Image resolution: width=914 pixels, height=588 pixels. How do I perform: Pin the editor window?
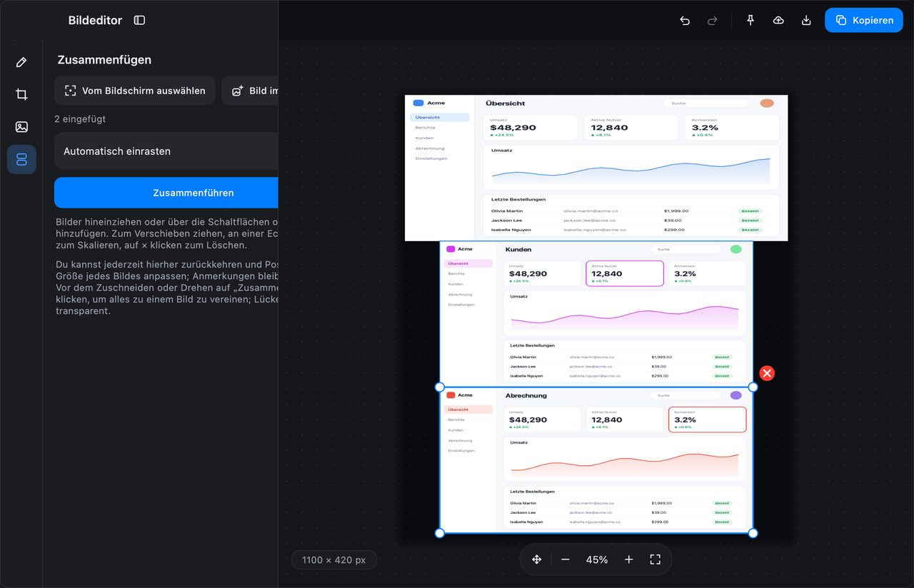coord(750,20)
